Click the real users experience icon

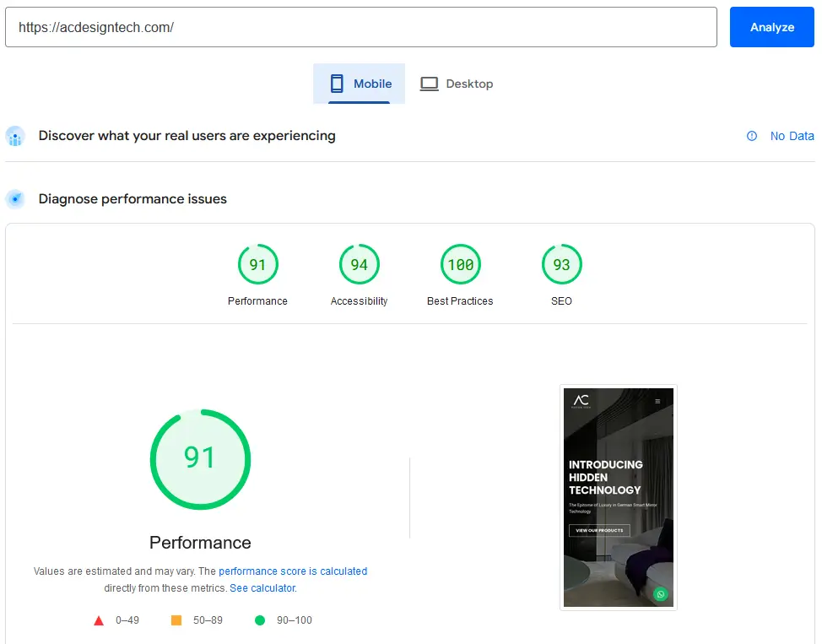[15, 136]
